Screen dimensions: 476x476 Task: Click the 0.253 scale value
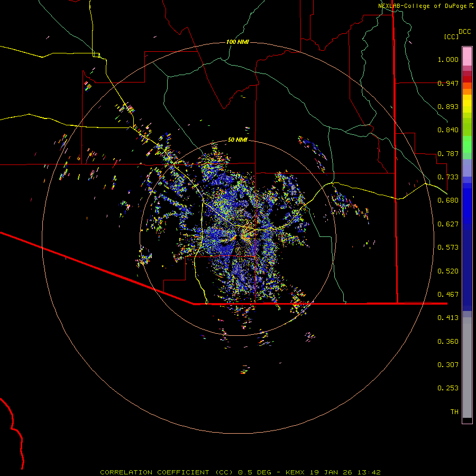pos(448,388)
